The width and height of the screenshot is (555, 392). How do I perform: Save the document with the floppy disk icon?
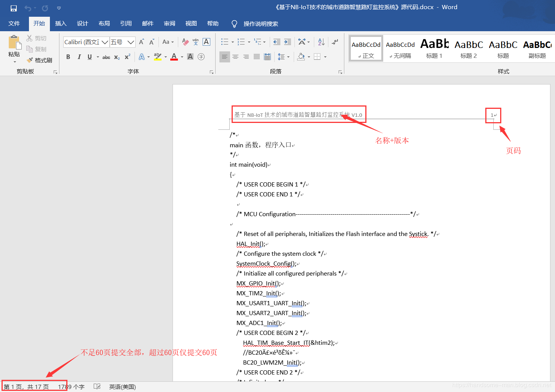tap(14, 8)
